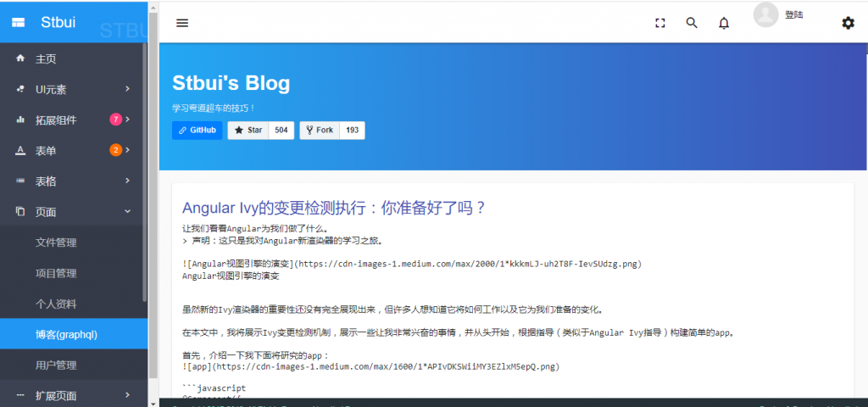Image resolution: width=868 pixels, height=407 pixels.
Task: Click the link icon in GitHub button
Action: [x=182, y=131]
